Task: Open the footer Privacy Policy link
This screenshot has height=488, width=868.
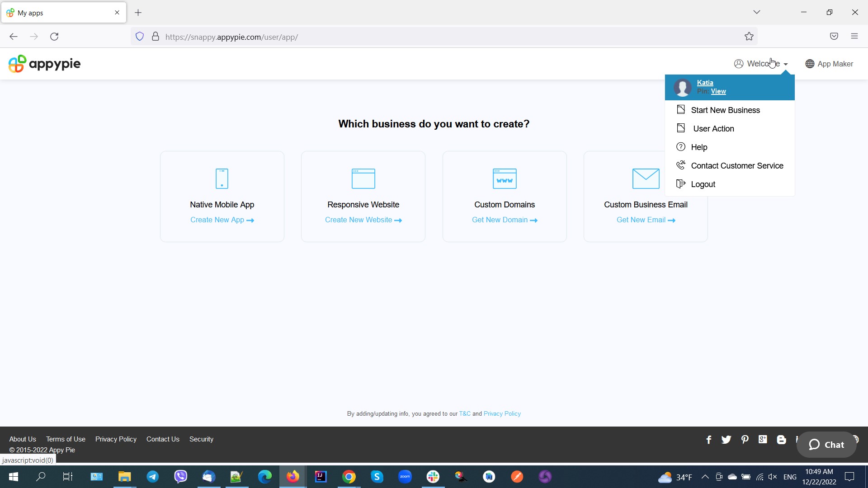Action: click(x=116, y=439)
